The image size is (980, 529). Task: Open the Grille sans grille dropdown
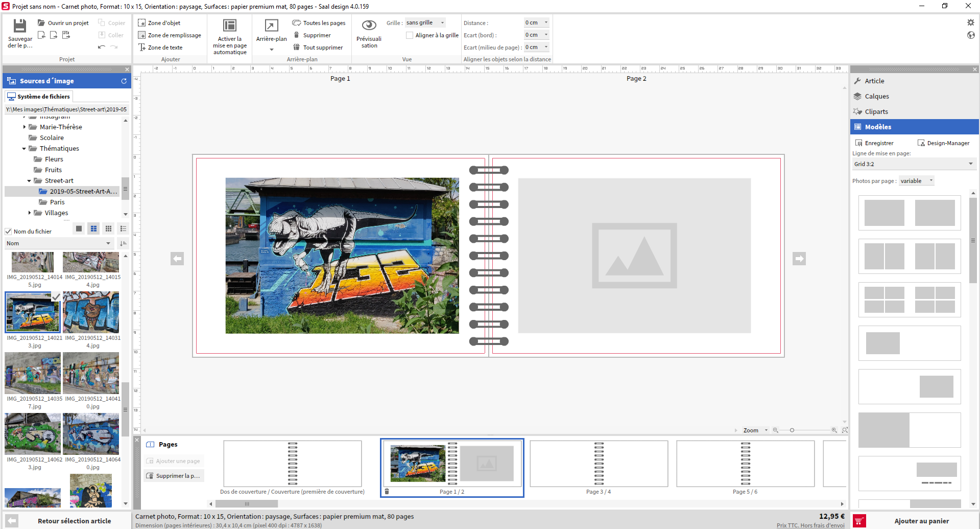coord(425,22)
